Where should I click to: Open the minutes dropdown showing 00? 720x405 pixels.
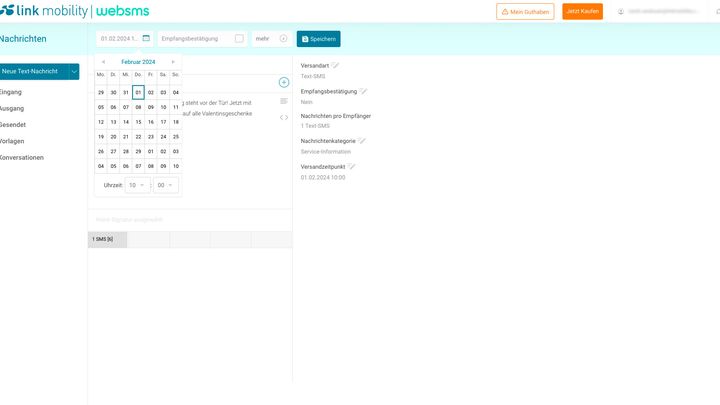click(165, 185)
